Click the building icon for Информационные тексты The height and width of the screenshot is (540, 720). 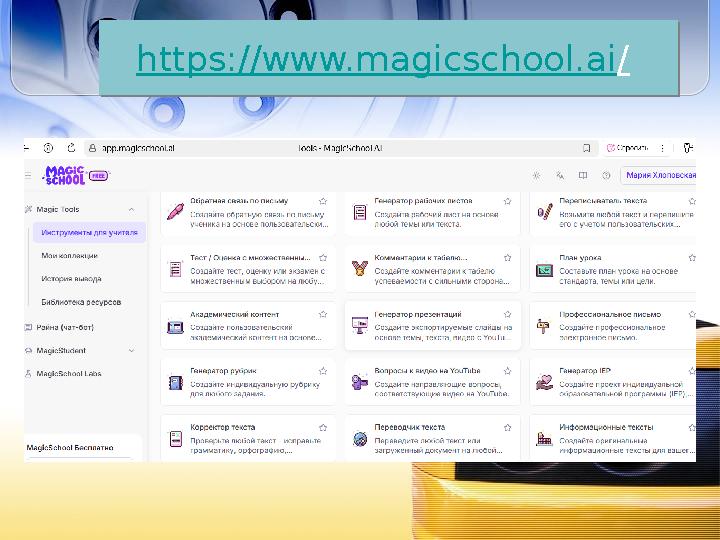point(544,439)
